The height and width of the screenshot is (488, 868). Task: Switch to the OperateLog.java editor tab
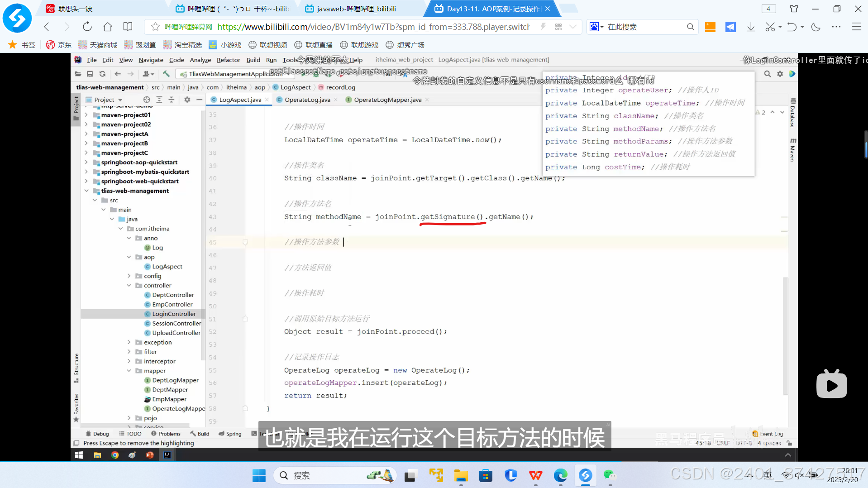pos(307,100)
